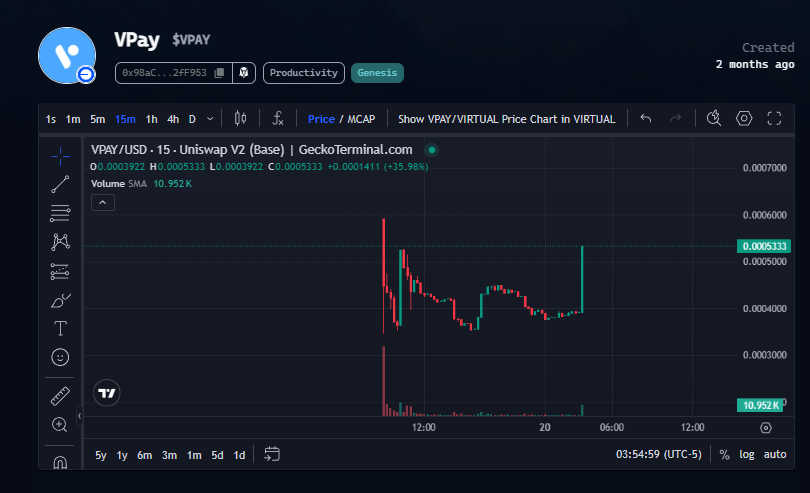Activate the zoom in tool
The width and height of the screenshot is (810, 493).
(x=60, y=425)
